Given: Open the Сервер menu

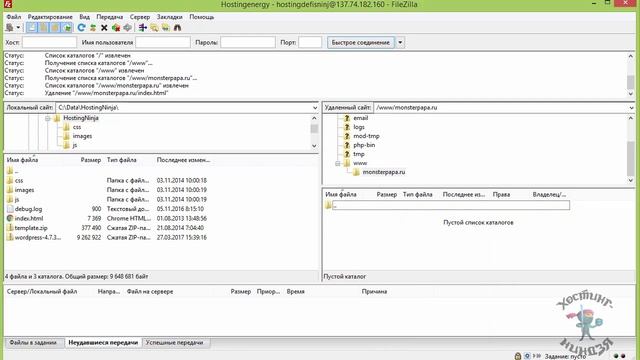Looking at the screenshot, I should 140,17.
